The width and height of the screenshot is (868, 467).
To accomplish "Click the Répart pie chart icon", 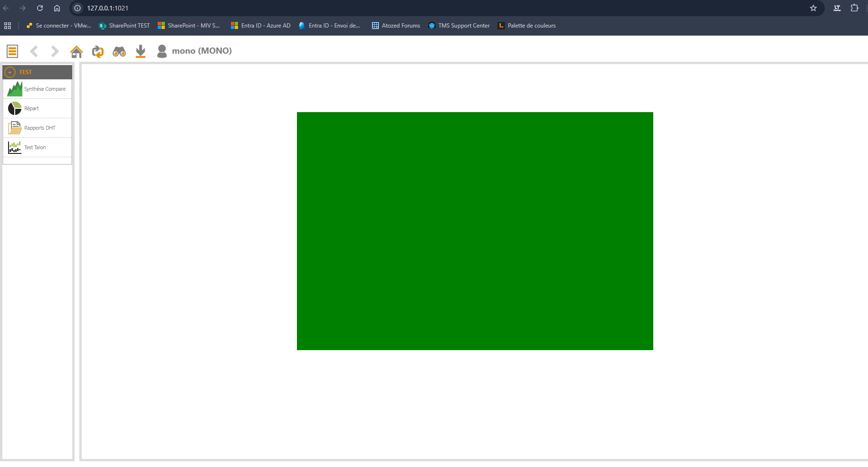I will pyautogui.click(x=15, y=108).
